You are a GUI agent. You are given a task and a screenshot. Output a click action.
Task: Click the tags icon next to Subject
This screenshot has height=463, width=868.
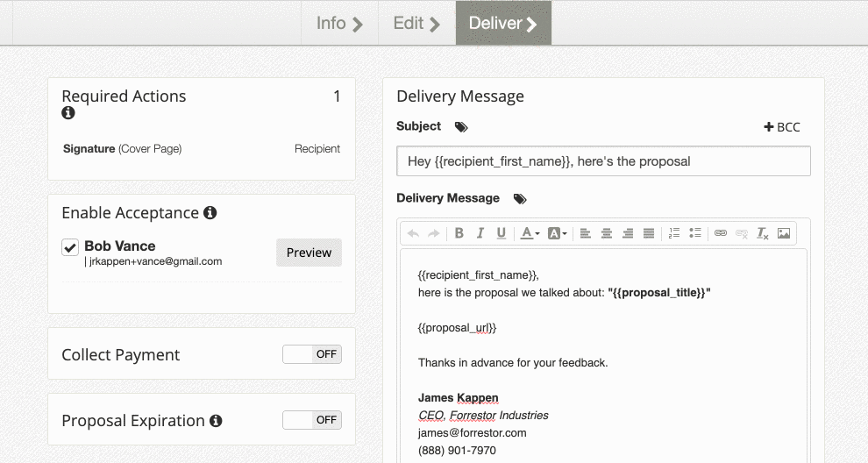click(461, 127)
